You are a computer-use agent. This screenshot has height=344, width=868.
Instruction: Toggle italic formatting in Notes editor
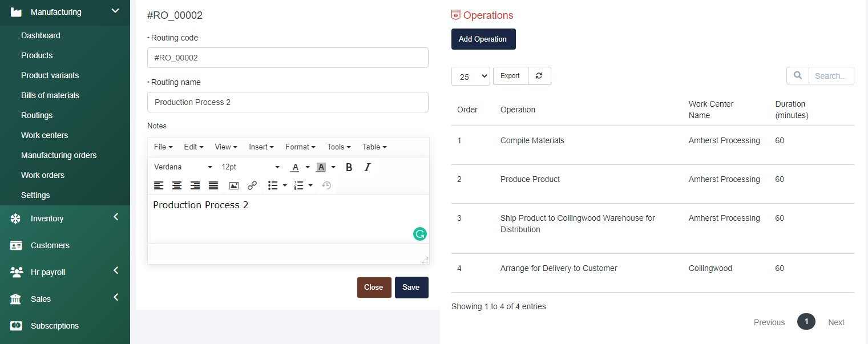pyautogui.click(x=368, y=167)
